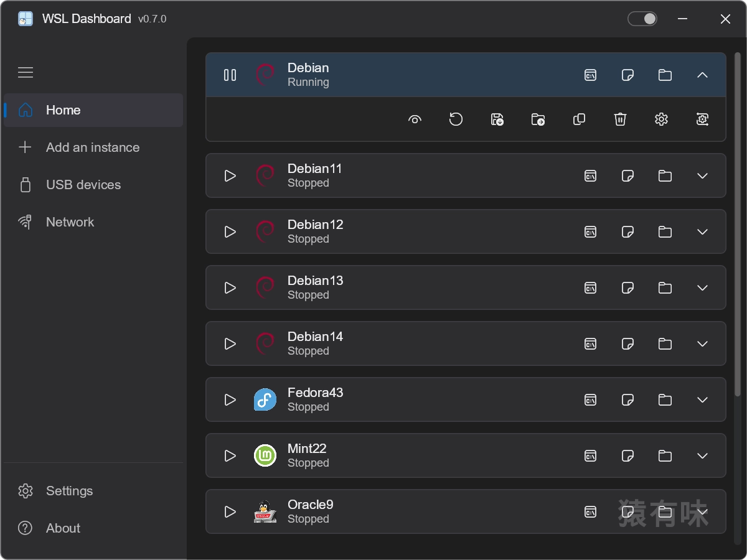
Task: Open terminal for Fedora43
Action: [x=590, y=400]
